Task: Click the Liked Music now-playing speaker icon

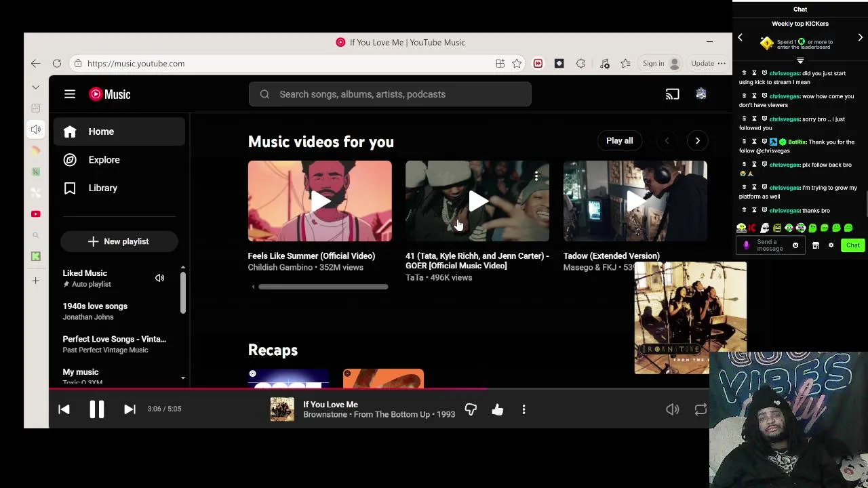Action: (x=159, y=278)
